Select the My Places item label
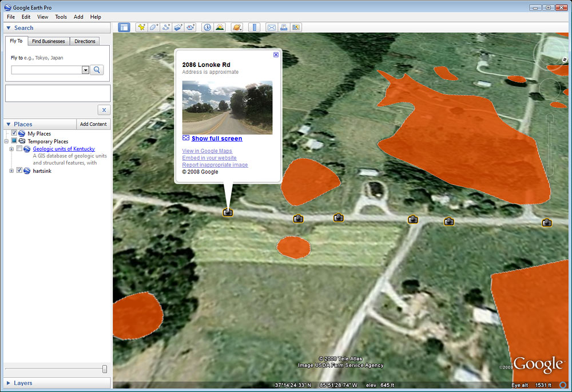572x392 pixels. [39, 133]
